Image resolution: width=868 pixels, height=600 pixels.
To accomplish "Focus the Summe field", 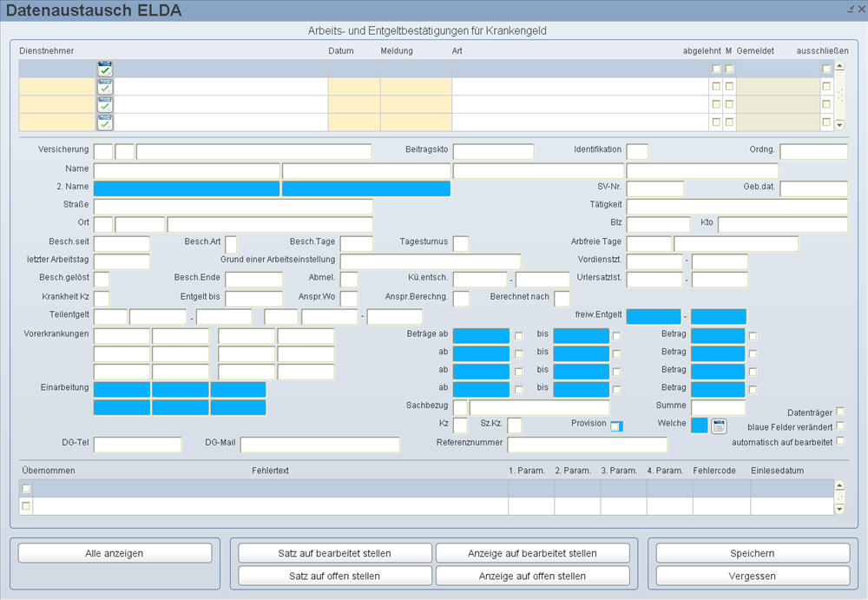I will tap(718, 407).
